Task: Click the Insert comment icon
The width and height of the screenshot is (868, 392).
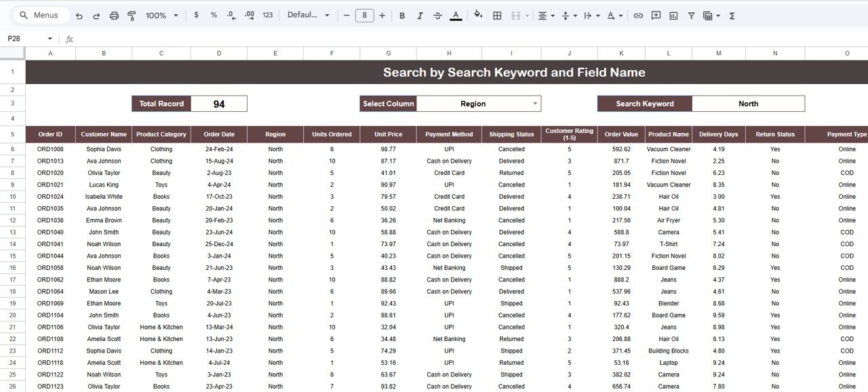Action: (x=655, y=15)
